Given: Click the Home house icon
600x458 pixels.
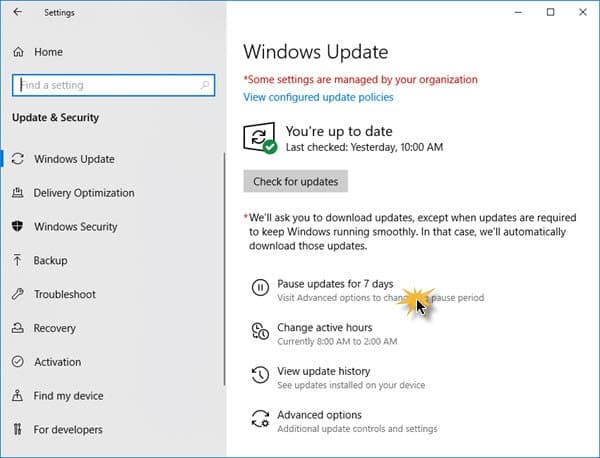Looking at the screenshot, I should (x=18, y=52).
